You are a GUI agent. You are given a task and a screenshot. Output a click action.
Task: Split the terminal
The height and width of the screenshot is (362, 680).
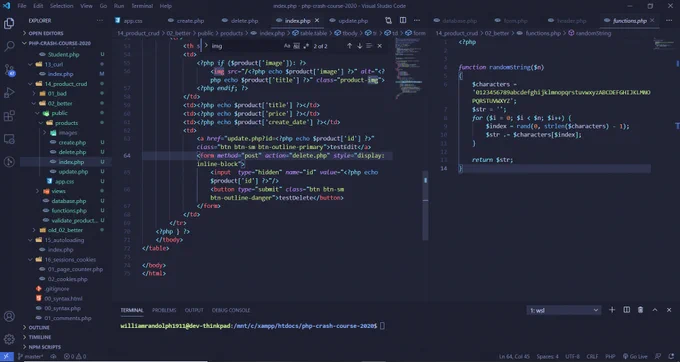coord(627,310)
